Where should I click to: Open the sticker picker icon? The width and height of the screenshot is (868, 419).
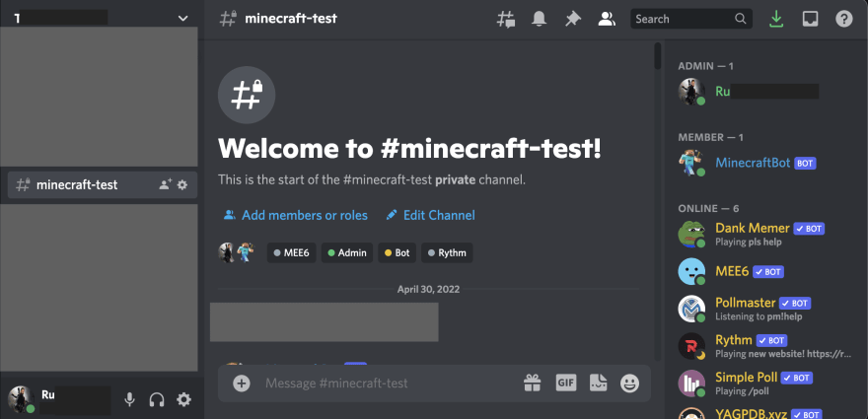click(599, 384)
